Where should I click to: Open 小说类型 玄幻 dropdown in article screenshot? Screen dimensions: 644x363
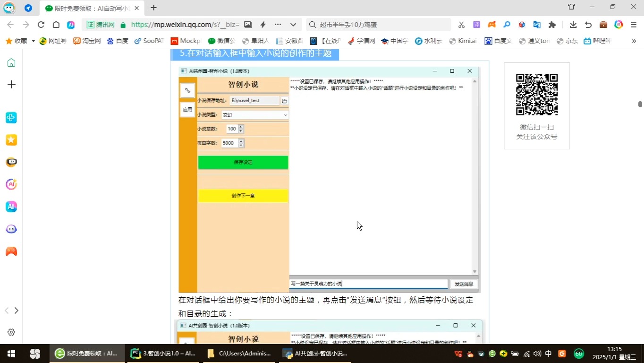[254, 115]
